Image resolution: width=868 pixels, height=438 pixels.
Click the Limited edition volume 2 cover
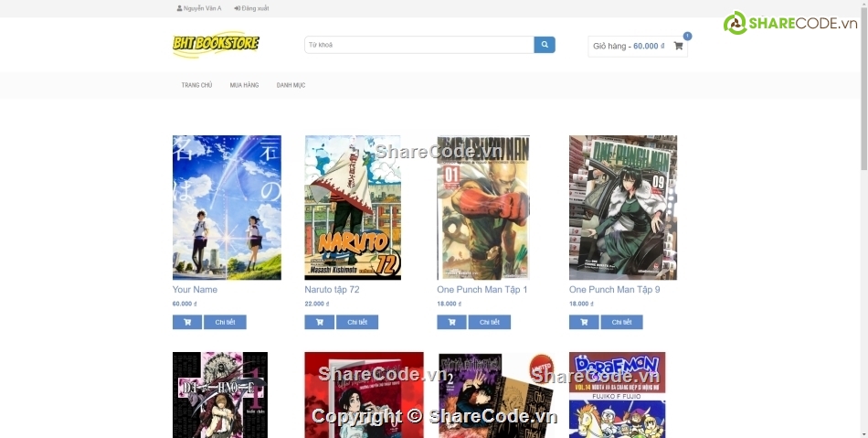(x=496, y=395)
